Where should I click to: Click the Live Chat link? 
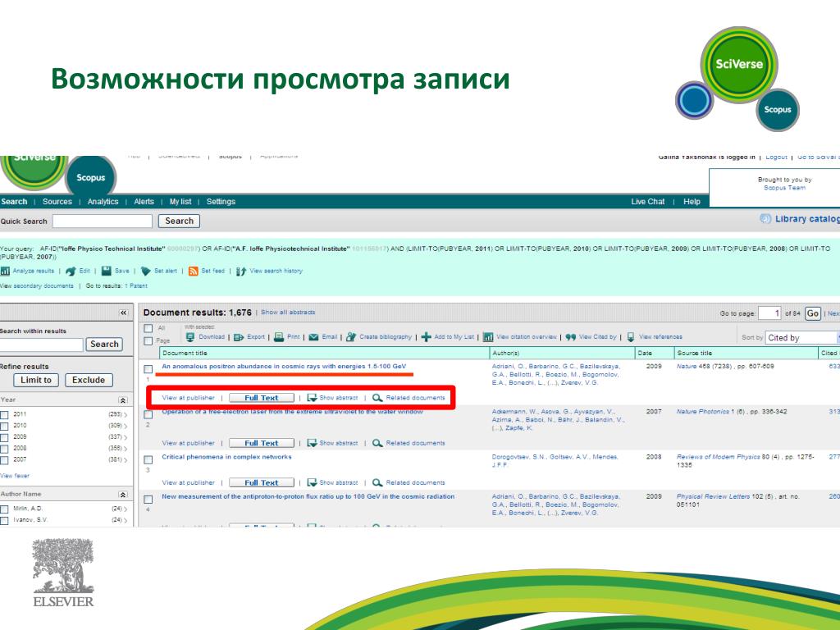tap(648, 202)
